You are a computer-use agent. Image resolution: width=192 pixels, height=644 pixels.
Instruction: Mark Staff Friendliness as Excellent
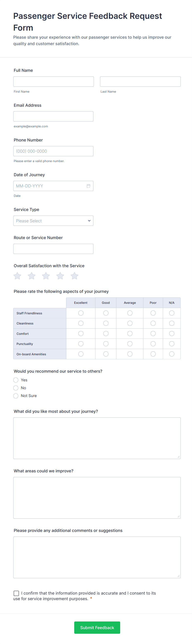point(81,313)
